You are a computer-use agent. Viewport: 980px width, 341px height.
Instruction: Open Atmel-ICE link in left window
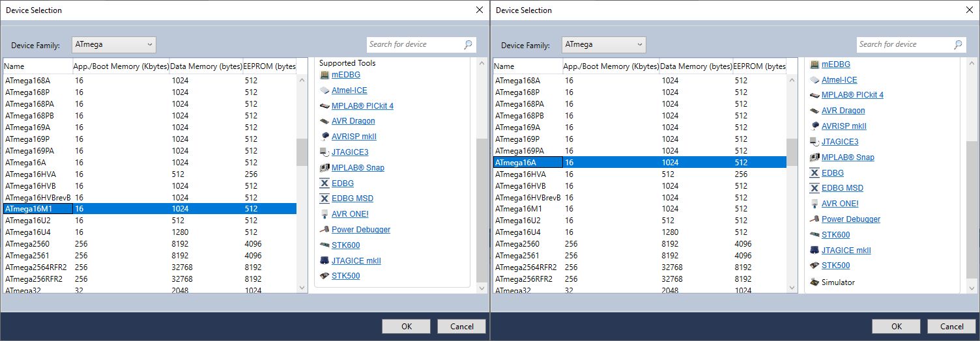pos(349,90)
